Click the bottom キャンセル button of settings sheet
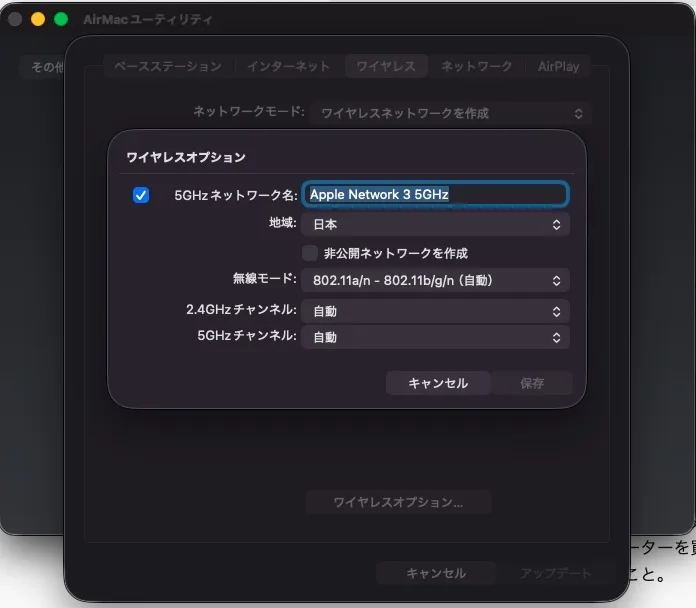The image size is (696, 608). [436, 573]
